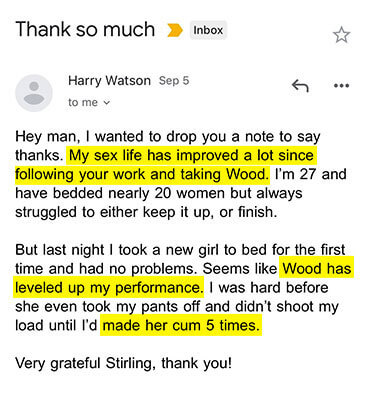Expand recipient details chevron beside 'to me'
Viewport: 368px width, 393px height.
tap(106, 103)
